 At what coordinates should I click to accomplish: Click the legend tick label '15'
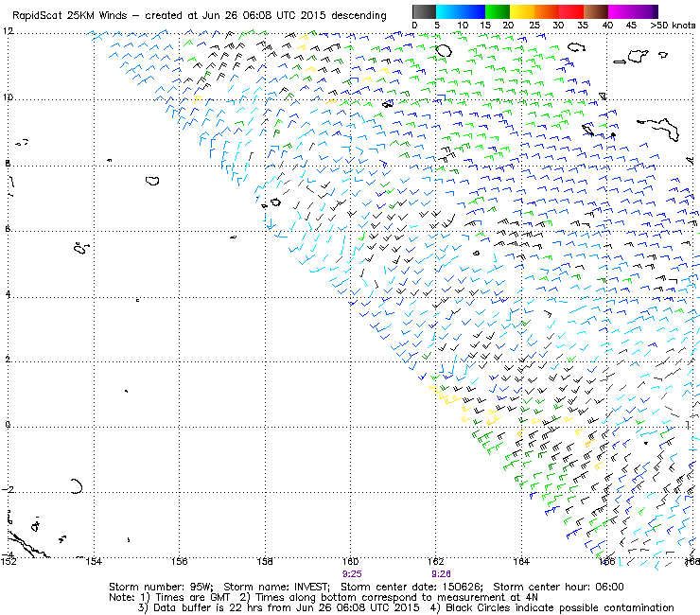(485, 25)
